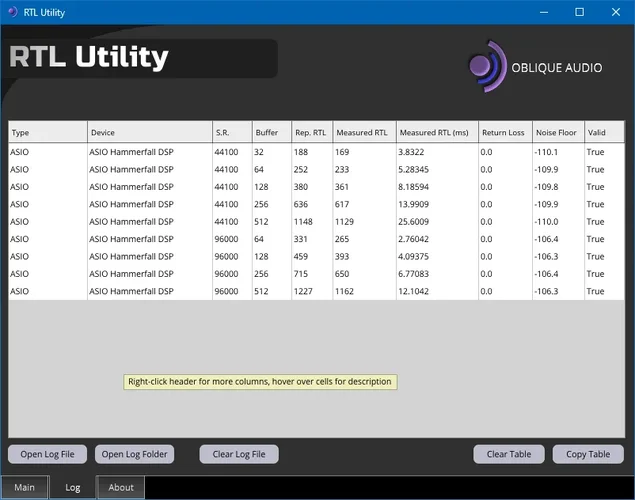The image size is (635, 500).
Task: Click Measured RTL value 233
Action: point(364,169)
